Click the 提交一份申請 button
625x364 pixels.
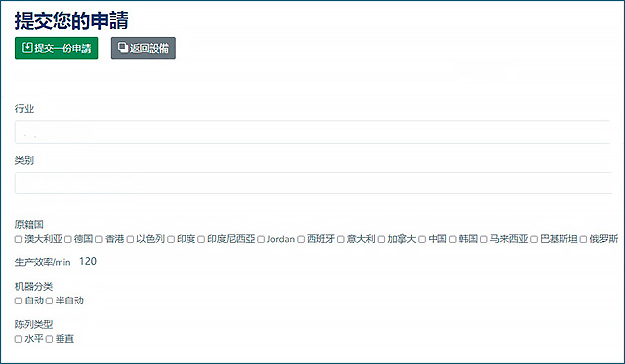point(57,48)
